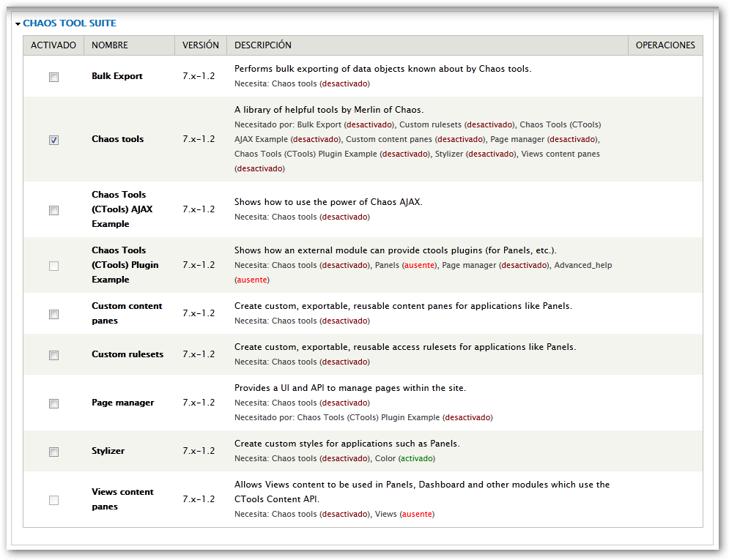Enable the Custom rulesets module

tap(53, 354)
